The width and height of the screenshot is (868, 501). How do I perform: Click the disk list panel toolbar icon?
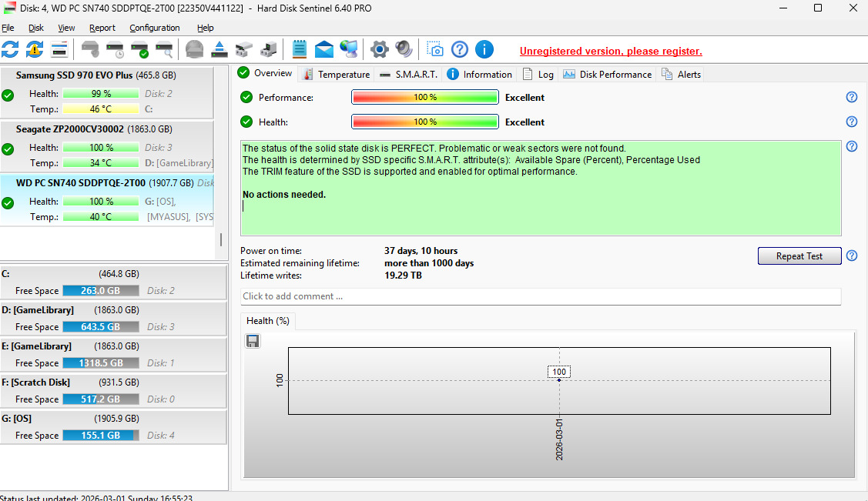point(59,49)
